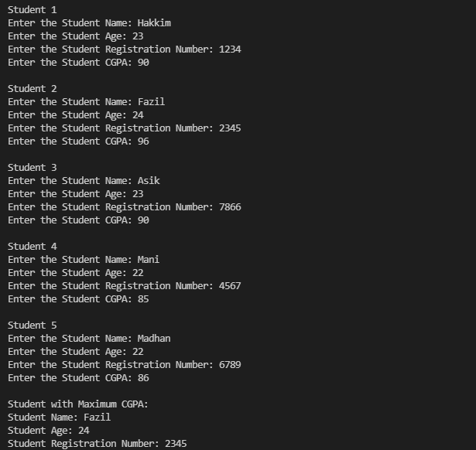
Task: Click the student name "Hakkim"
Action: pyautogui.click(x=154, y=23)
